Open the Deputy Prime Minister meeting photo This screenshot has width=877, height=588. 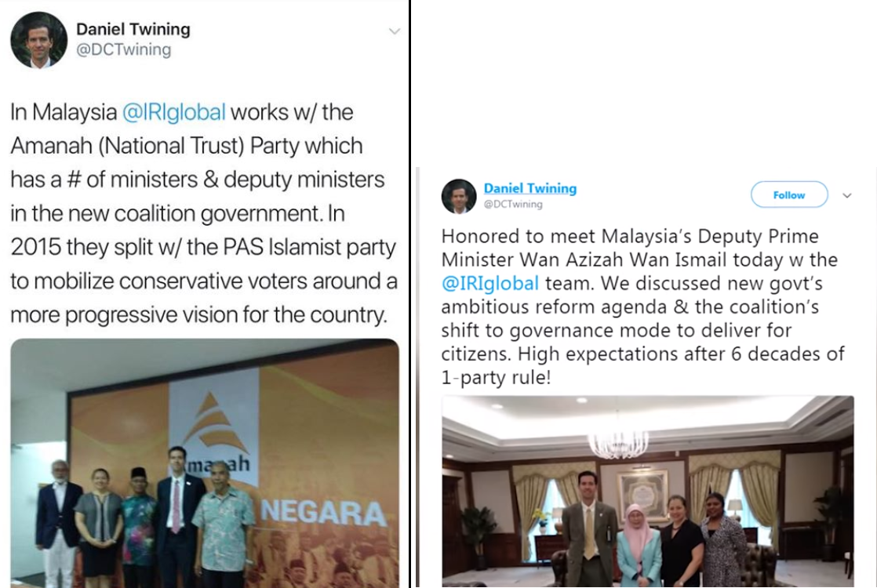coord(648,492)
